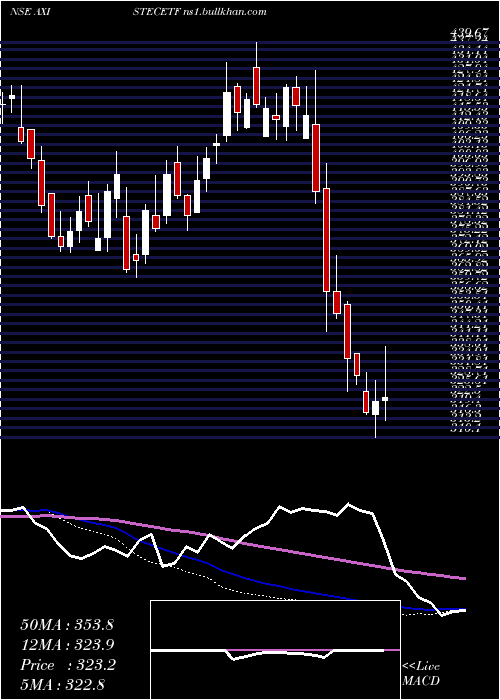The image size is (500, 700).
Task: Click the tallest red candlestick in the decline
Action: pos(327,240)
